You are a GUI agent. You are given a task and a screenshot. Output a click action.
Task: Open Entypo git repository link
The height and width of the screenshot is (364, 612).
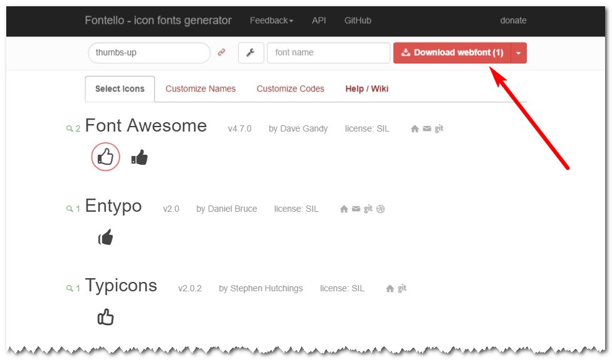[368, 209]
